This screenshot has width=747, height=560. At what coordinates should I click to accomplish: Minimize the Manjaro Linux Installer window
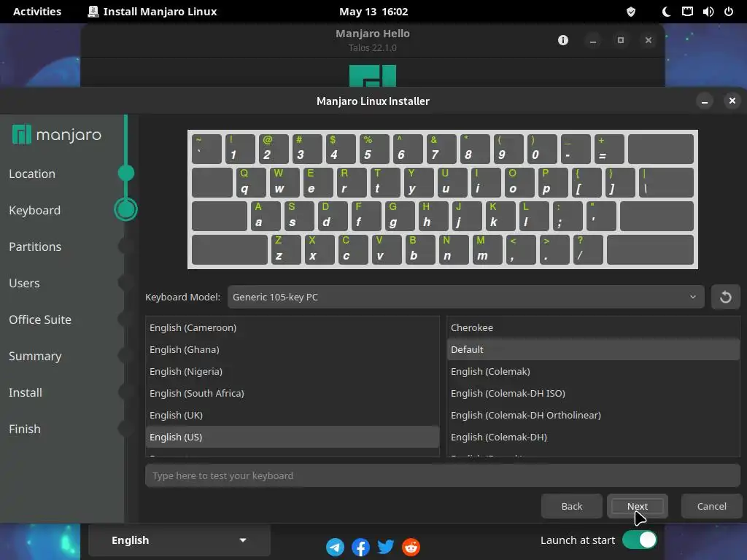[705, 101]
